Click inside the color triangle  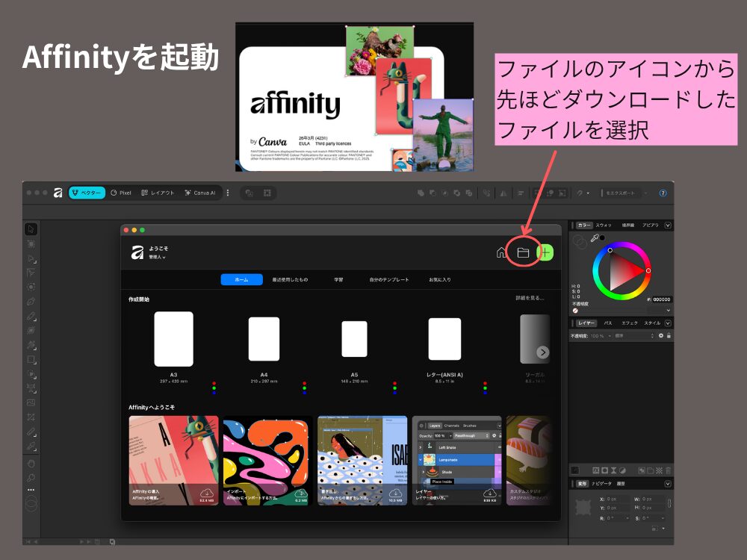(623, 270)
